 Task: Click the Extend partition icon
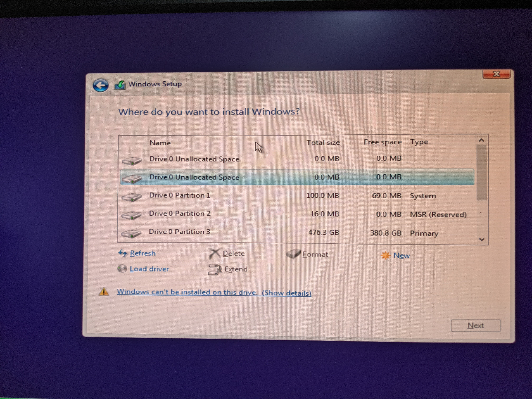215,269
